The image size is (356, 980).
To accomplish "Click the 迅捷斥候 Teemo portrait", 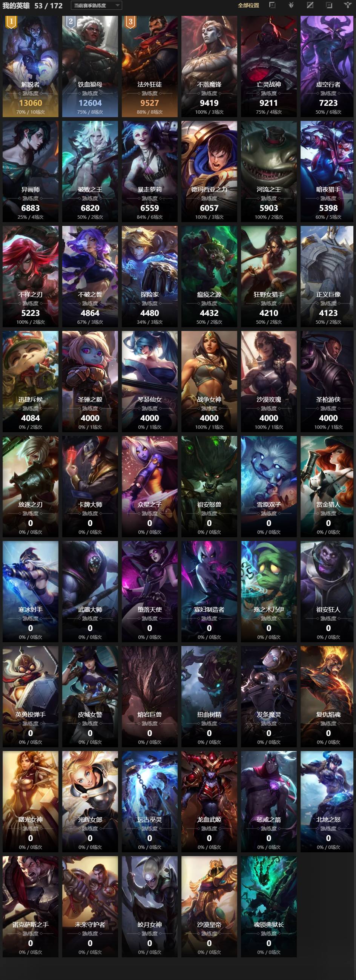I will click(31, 381).
